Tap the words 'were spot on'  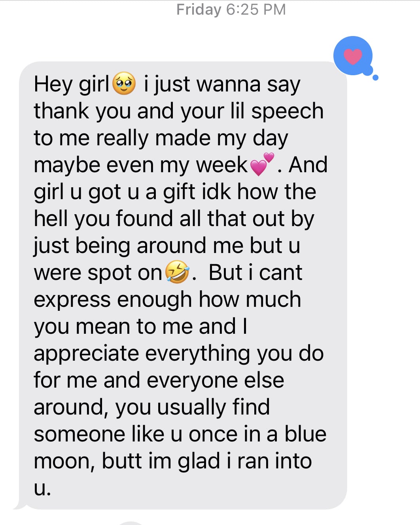point(98,273)
